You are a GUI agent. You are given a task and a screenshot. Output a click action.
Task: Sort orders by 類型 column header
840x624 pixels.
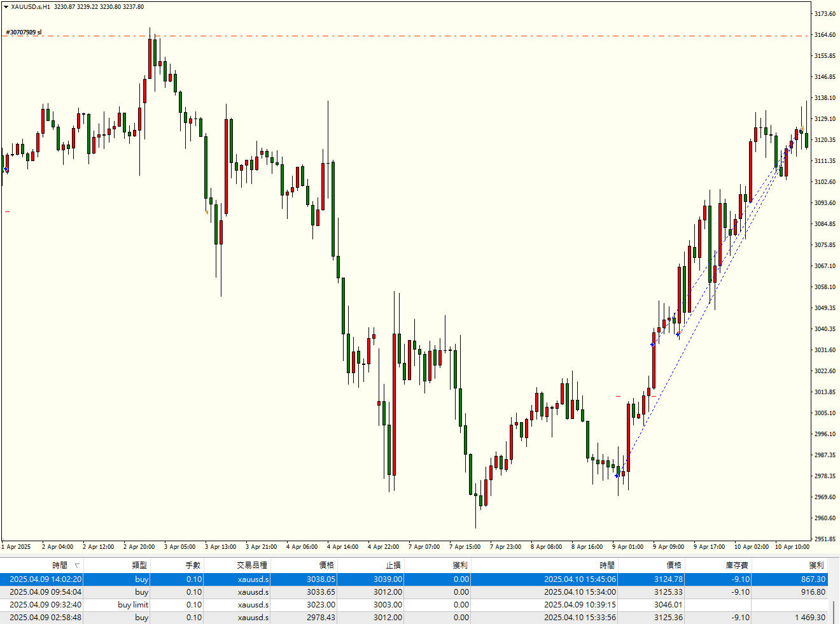[139, 565]
